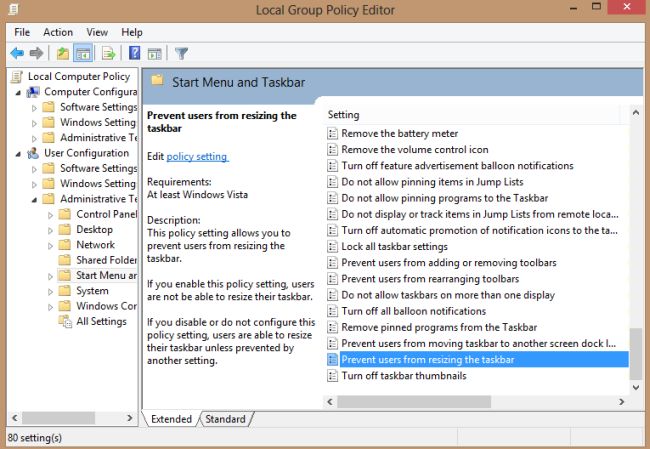Image resolution: width=650 pixels, height=449 pixels.
Task: Expand the Network tree node
Action: (x=50, y=246)
